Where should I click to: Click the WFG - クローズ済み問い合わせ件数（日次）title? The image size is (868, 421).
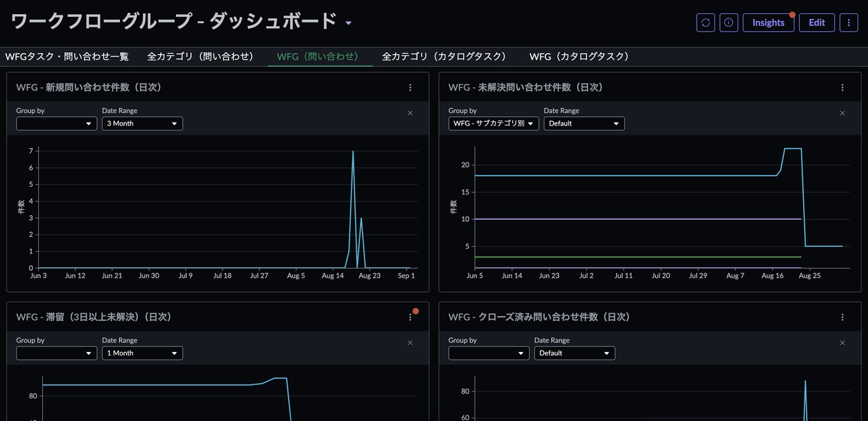click(x=540, y=317)
